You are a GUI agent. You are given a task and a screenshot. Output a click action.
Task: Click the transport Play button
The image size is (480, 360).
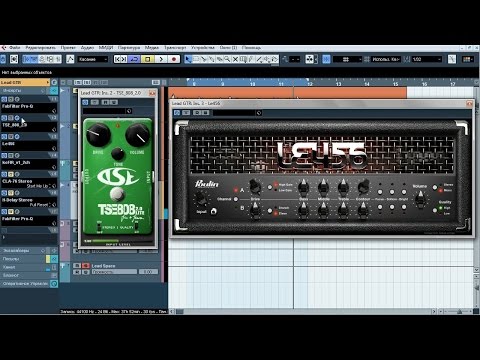click(161, 59)
